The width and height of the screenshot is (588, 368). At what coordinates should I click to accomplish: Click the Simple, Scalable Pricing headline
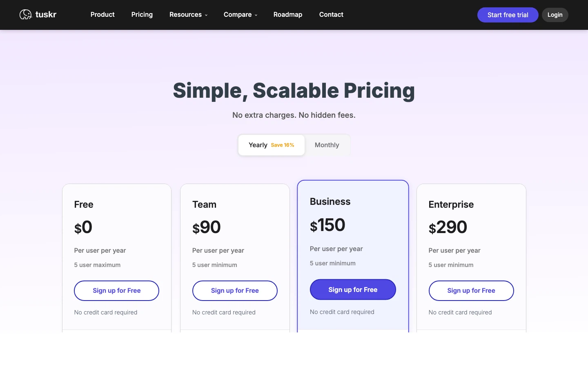pyautogui.click(x=294, y=90)
